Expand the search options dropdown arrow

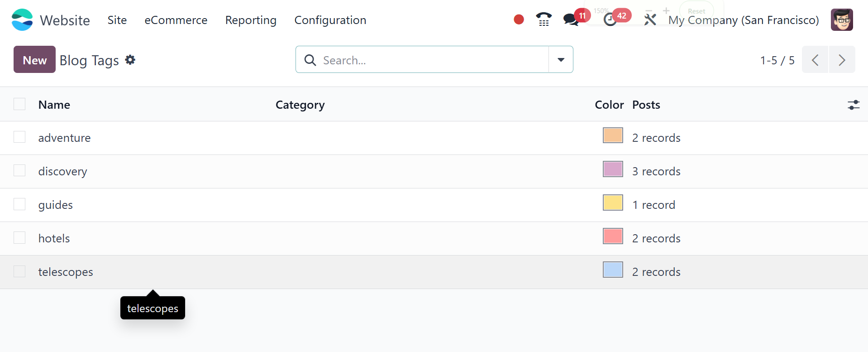561,60
